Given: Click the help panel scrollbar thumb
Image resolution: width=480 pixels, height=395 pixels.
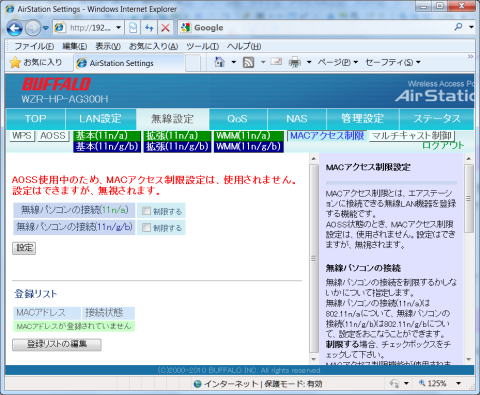Looking at the screenshot, I should (x=469, y=199).
